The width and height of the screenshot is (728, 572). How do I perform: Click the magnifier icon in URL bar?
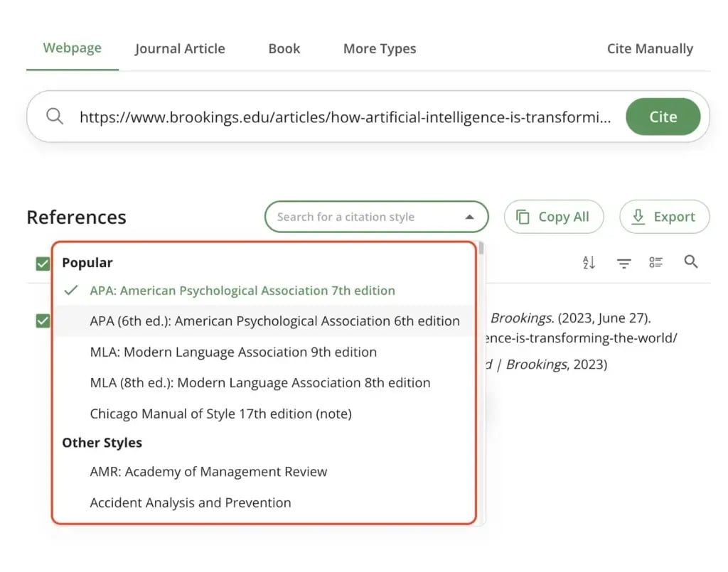pyautogui.click(x=55, y=117)
